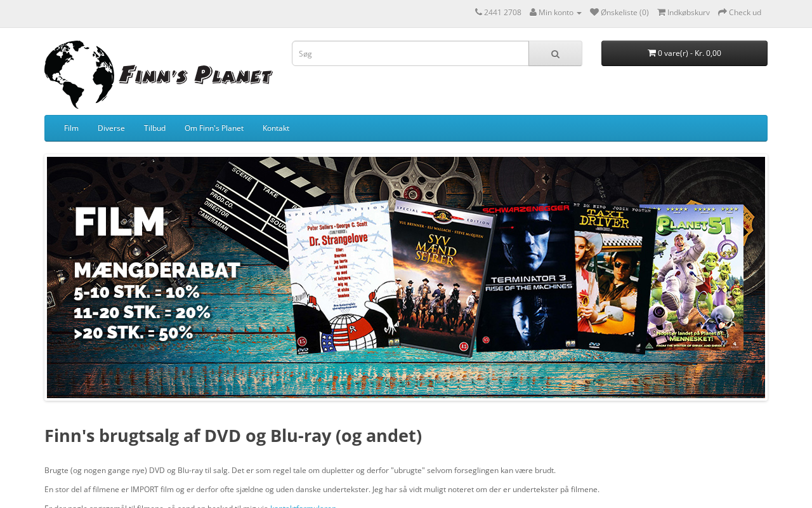Viewport: 812px width, 508px height.
Task: Click the Terminator 3 DVD cover in banner
Action: click(525, 279)
